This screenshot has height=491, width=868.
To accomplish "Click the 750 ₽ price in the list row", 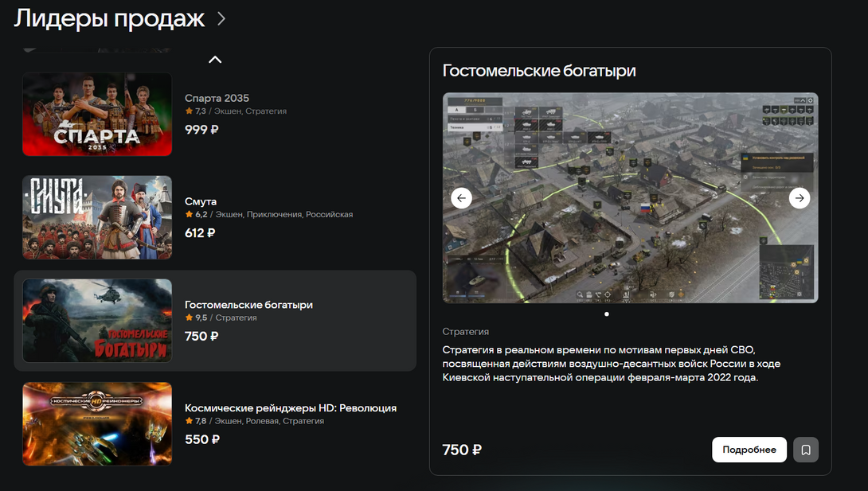I will coord(201,336).
